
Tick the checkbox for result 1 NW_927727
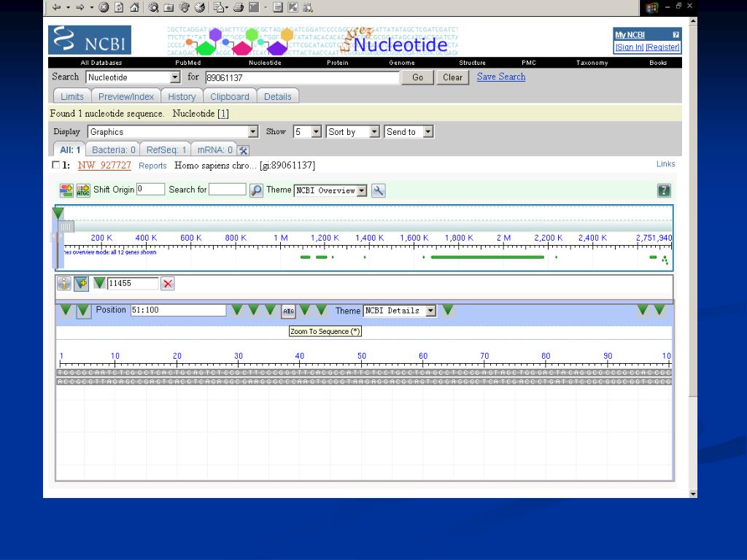(55, 165)
